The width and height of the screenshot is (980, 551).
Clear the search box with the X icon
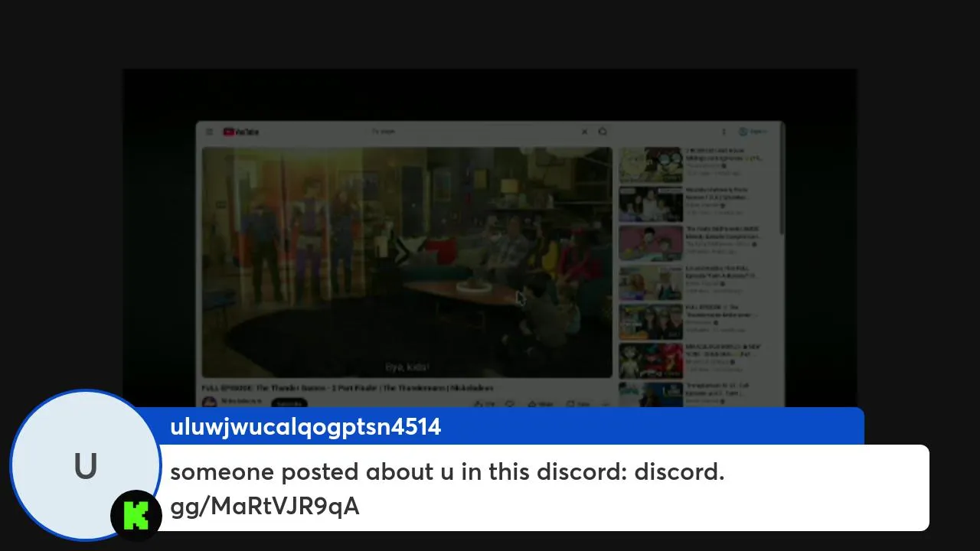[x=584, y=132]
